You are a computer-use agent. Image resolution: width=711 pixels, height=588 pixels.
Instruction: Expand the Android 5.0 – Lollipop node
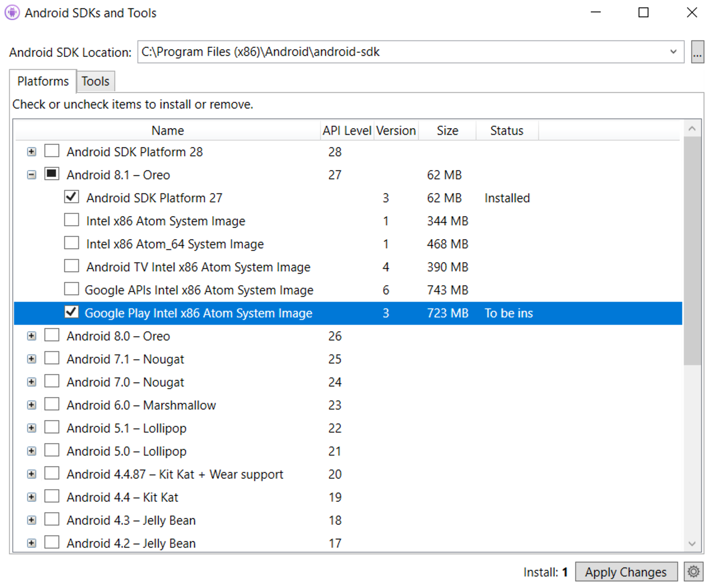(31, 451)
